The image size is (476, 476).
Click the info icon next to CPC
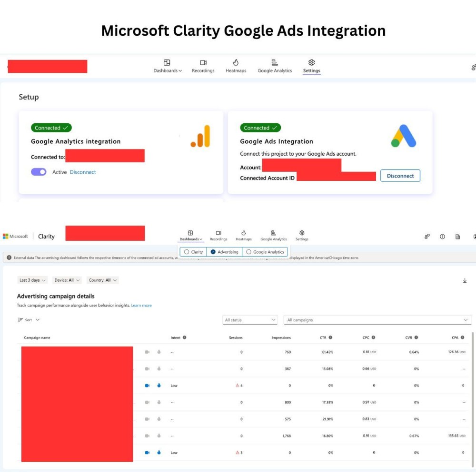(373, 337)
